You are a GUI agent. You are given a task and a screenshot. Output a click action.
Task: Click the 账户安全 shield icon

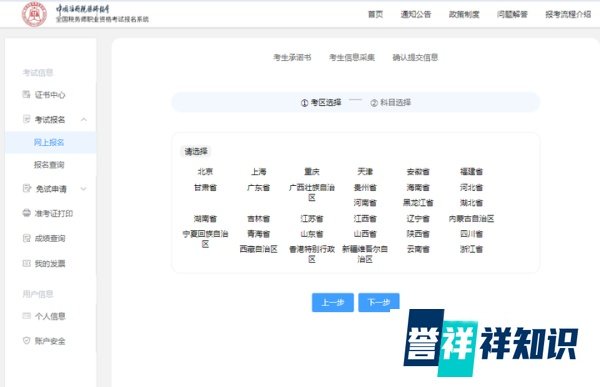tap(26, 340)
